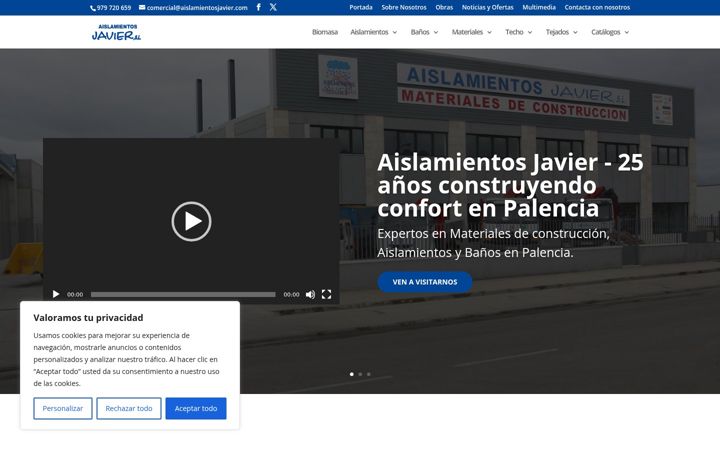The image size is (720, 450).
Task: Open the Facebook page icon
Action: click(259, 7)
